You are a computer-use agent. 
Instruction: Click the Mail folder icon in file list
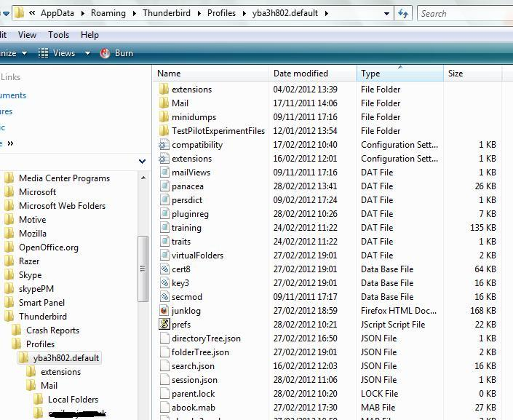[x=164, y=103]
